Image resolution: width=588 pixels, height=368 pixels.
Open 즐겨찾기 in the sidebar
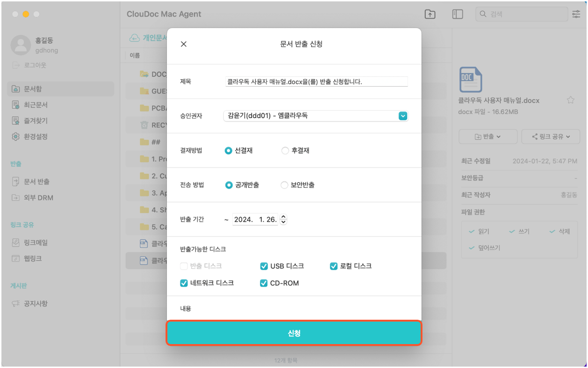60,121
